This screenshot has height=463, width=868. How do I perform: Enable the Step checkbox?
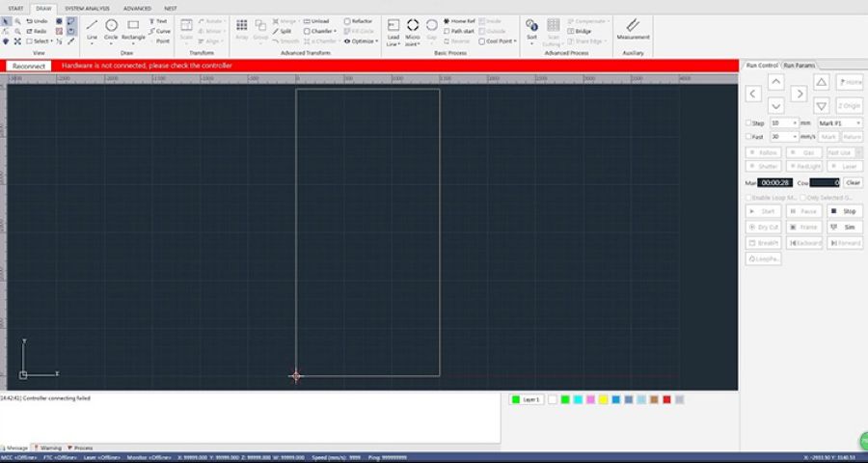tap(749, 123)
